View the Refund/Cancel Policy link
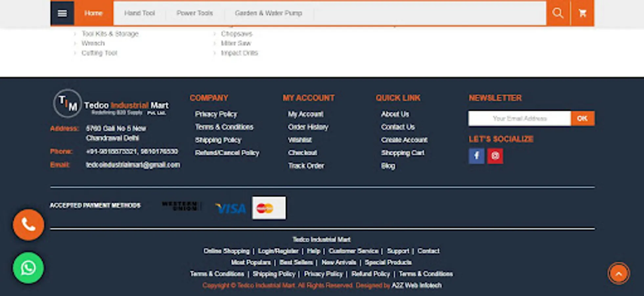The image size is (644, 296). tap(227, 153)
